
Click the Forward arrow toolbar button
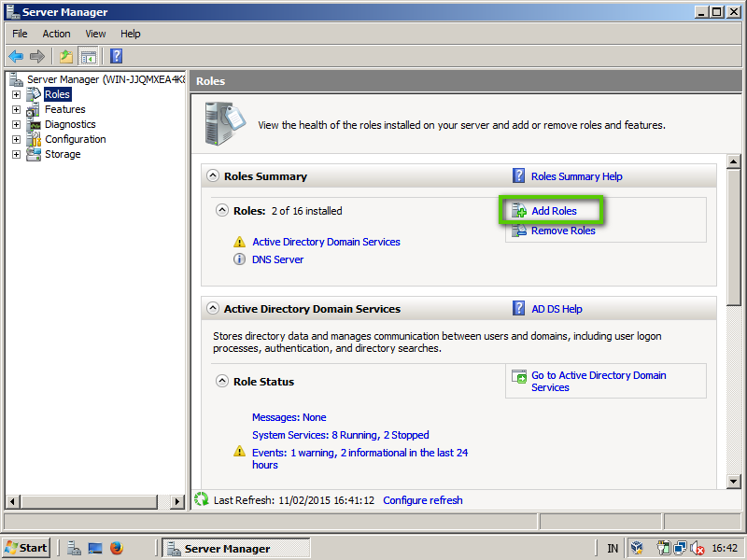click(x=37, y=56)
